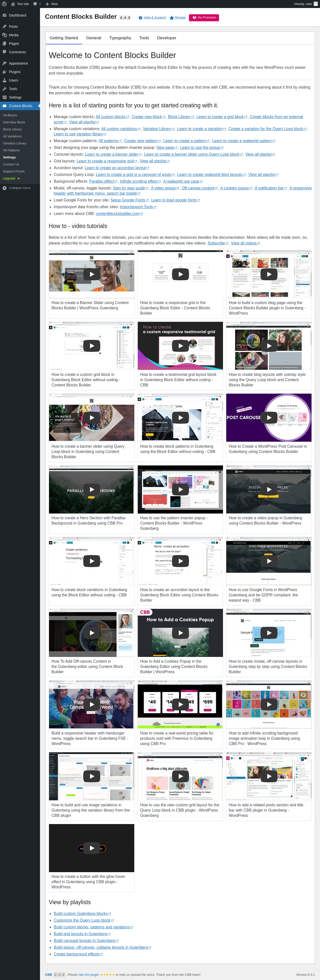320x980 pixels.
Task: Open the Google Fonts GDPR video thumbnail
Action: [x=269, y=561]
